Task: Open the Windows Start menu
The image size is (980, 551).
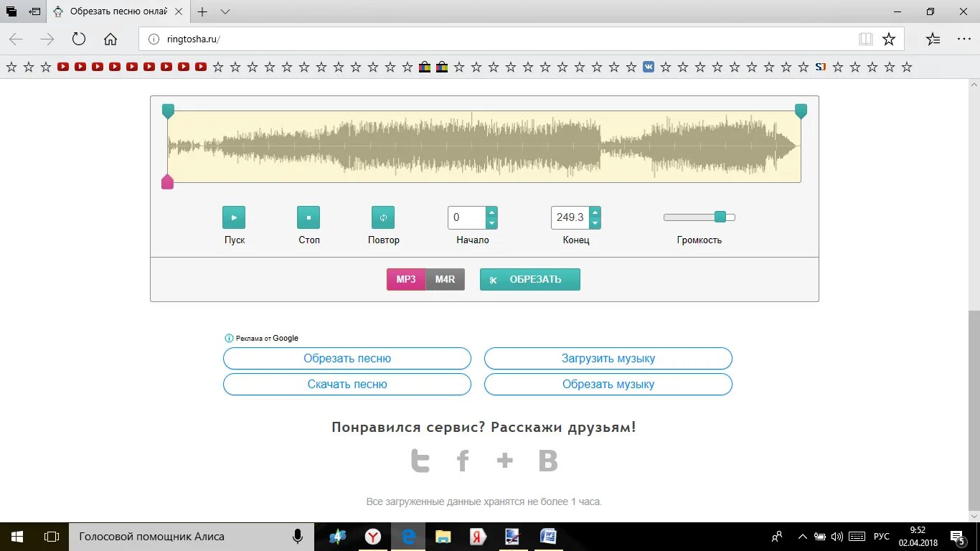Action: coord(17,537)
